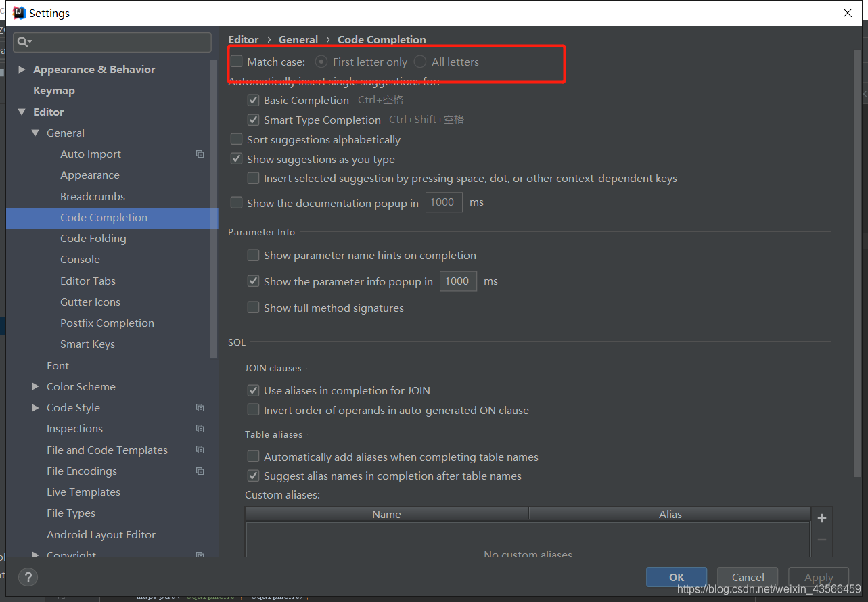Expand the Appearance & Behavior tree node
Viewport: 868px width, 602px height.
(x=22, y=70)
